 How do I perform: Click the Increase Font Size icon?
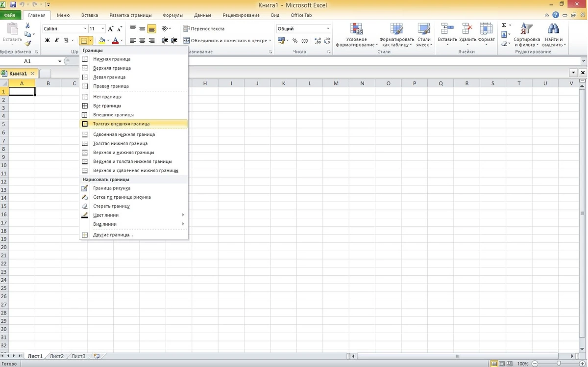[x=111, y=29]
